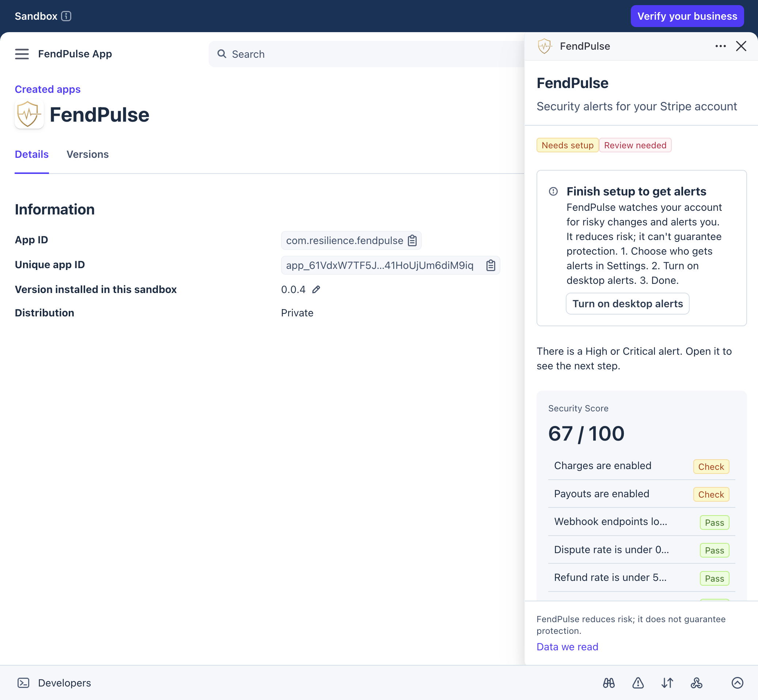
Task: Click Pass badge for Webhook endpoints row
Action: click(x=715, y=522)
